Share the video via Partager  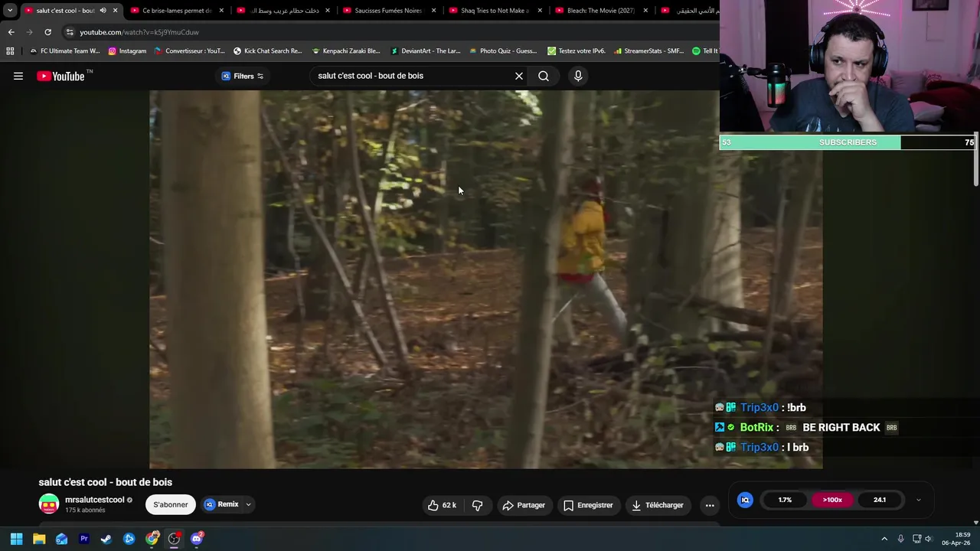(x=524, y=505)
